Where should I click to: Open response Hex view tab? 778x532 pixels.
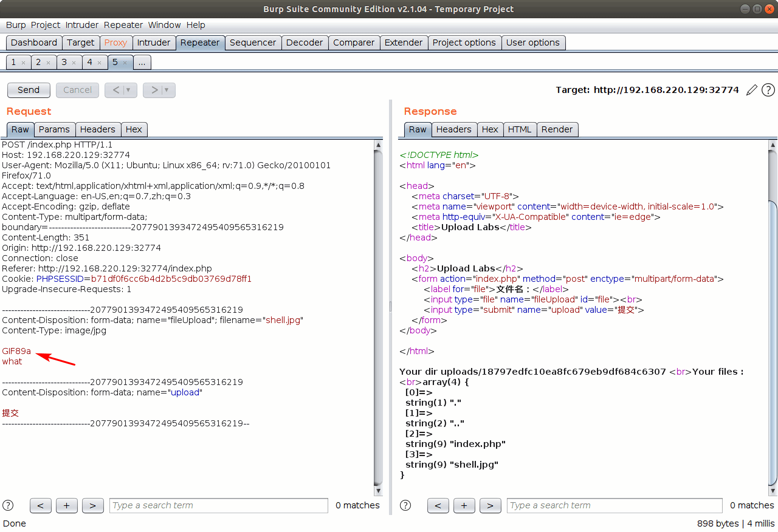(x=490, y=129)
